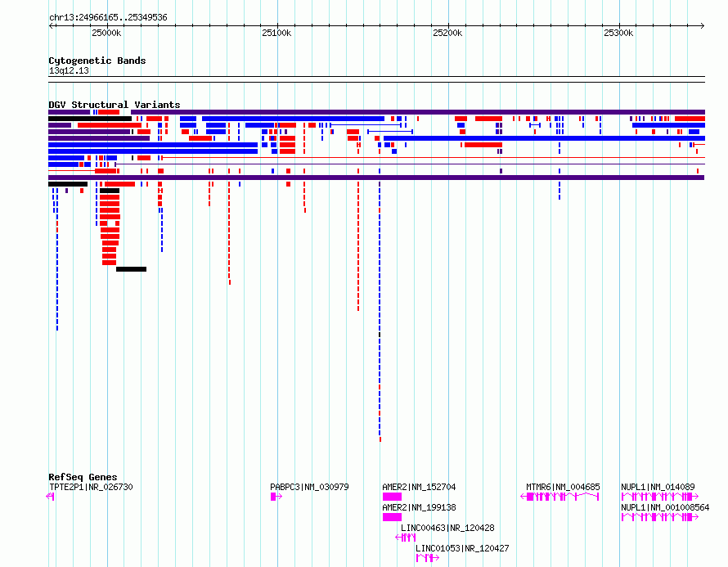Click the 13q12.13 cytogenetic band bar
The image size is (728, 567).
pos(376,79)
